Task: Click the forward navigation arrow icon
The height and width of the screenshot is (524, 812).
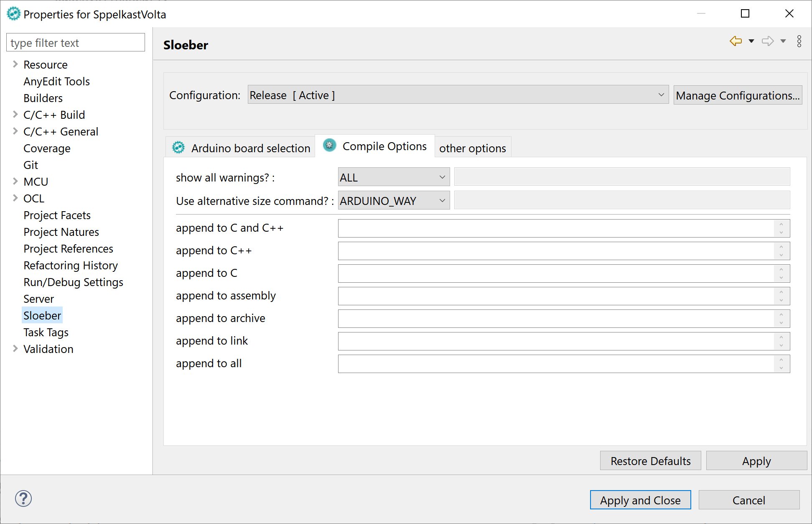Action: 768,41
